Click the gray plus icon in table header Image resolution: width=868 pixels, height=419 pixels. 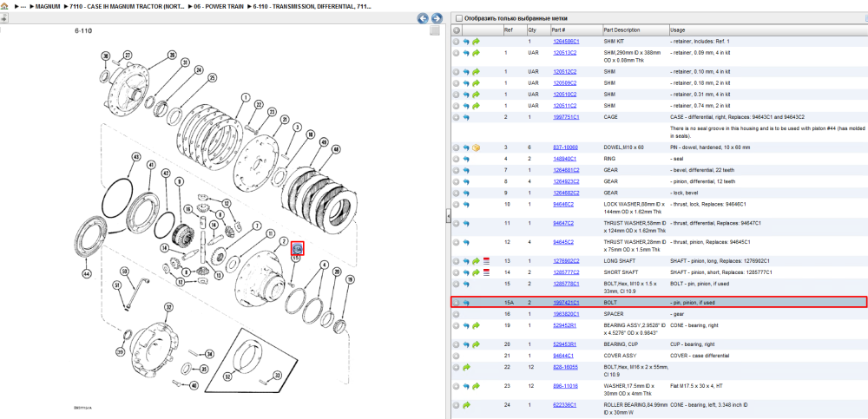[x=457, y=29]
